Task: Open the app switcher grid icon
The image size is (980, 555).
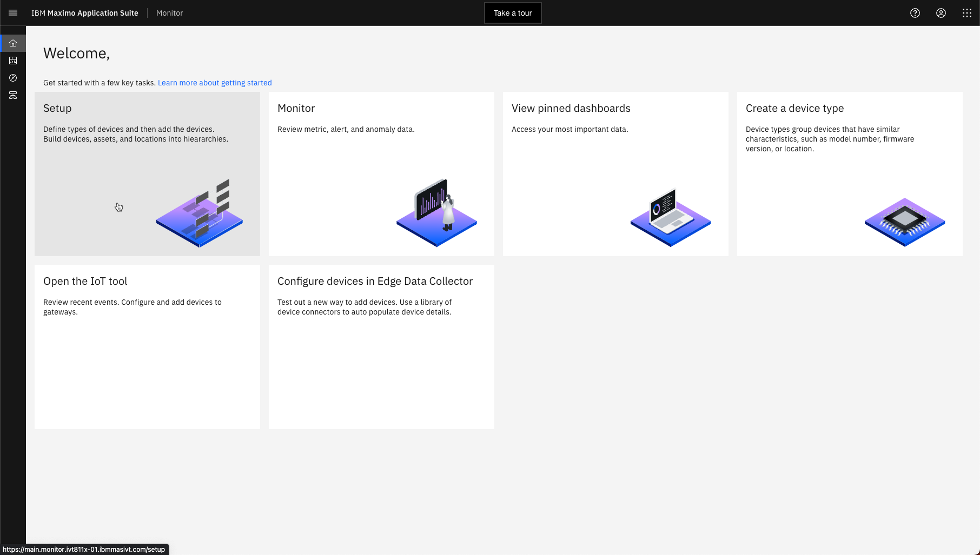Action: (x=967, y=13)
